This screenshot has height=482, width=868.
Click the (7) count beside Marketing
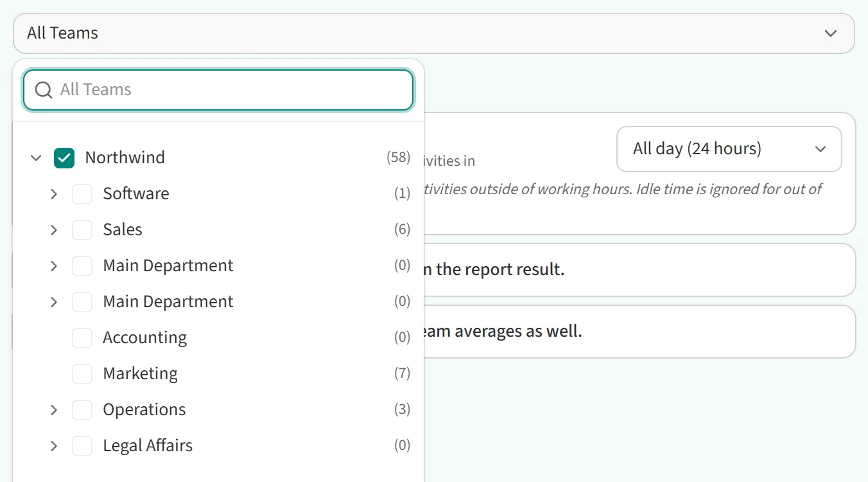(403, 373)
